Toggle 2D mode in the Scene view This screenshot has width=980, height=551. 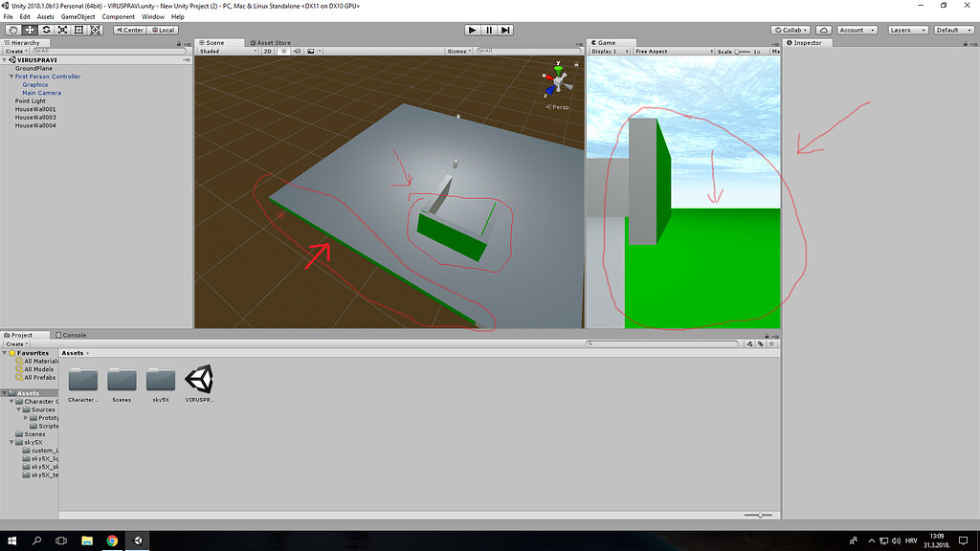[269, 51]
